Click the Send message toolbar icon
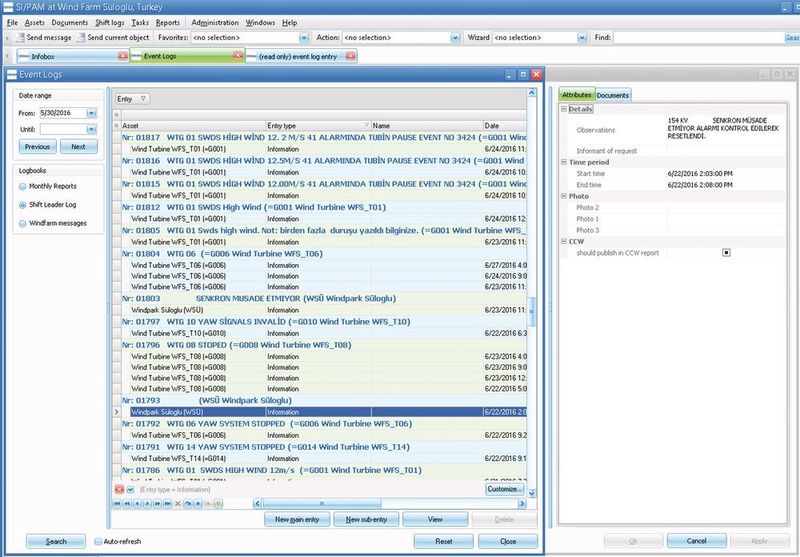 pyautogui.click(x=18, y=37)
